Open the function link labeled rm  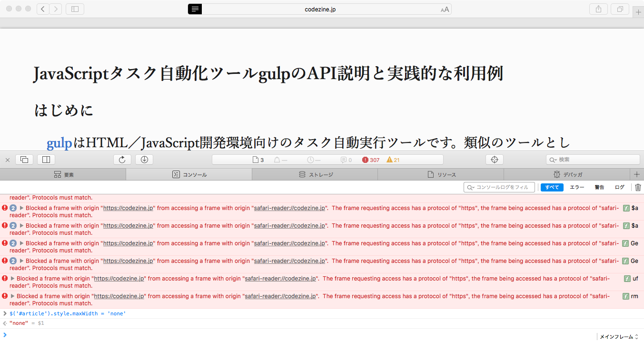pos(631,296)
